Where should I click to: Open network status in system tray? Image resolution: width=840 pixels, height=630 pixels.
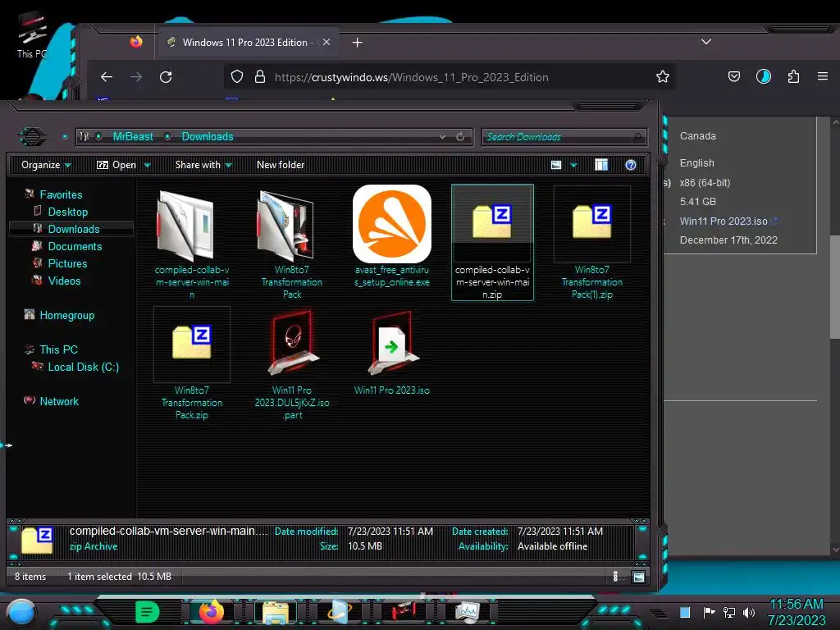click(x=729, y=612)
